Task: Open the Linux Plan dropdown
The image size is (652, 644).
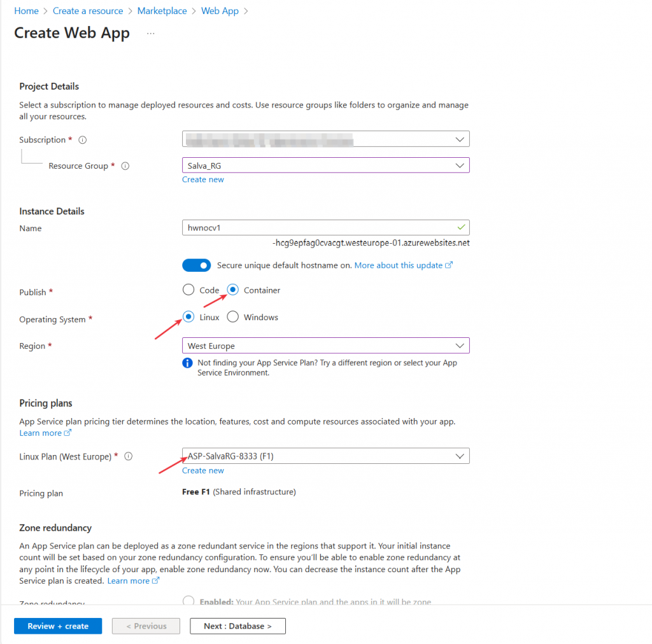Action: [x=460, y=456]
